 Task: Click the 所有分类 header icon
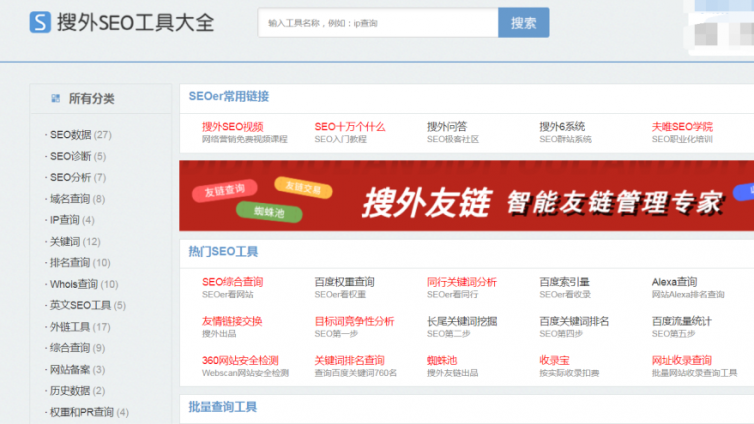[56, 99]
